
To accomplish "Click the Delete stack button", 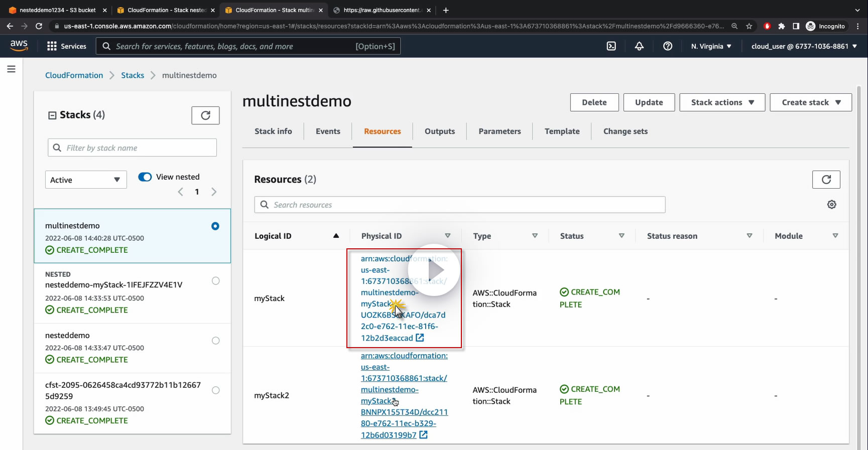I will point(594,102).
